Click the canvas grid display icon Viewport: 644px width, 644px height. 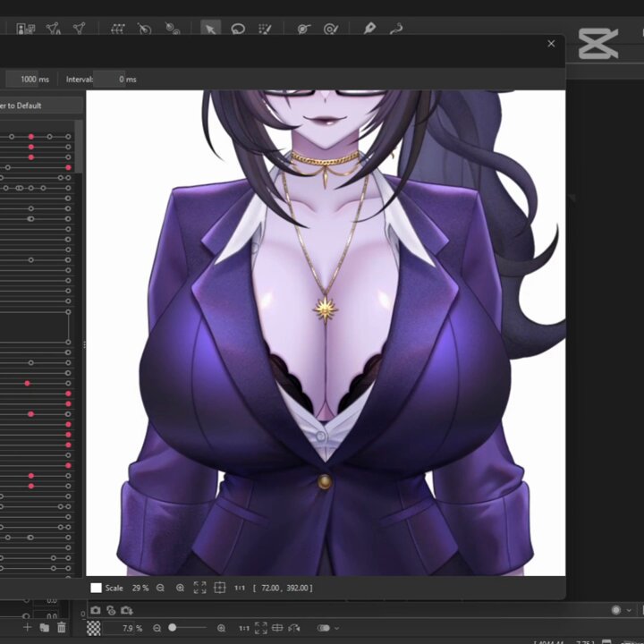tap(277, 628)
